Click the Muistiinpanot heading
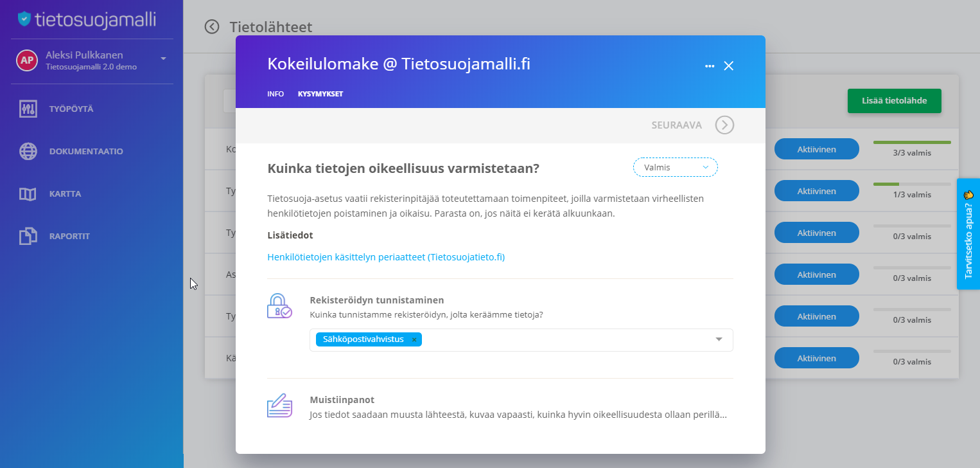Image resolution: width=980 pixels, height=468 pixels. [x=342, y=399]
